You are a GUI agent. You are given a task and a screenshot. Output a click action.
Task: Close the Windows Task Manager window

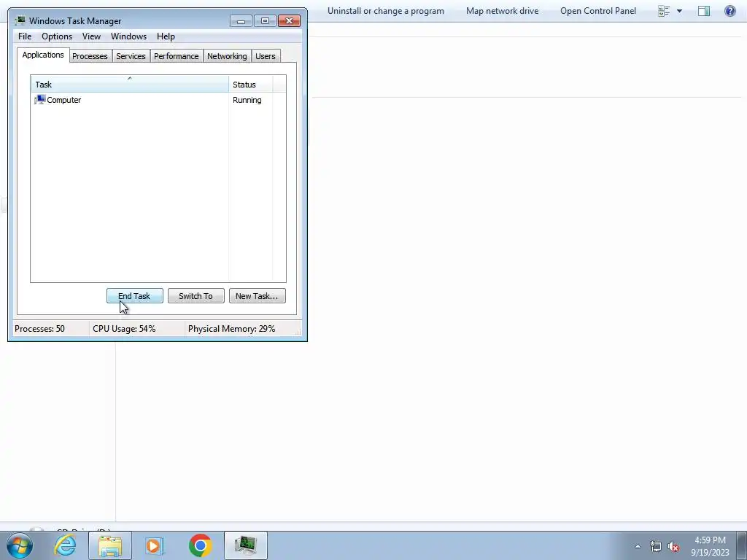289,20
